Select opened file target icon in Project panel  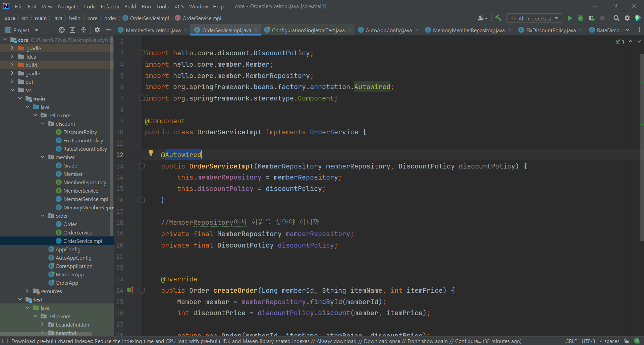(x=62, y=30)
